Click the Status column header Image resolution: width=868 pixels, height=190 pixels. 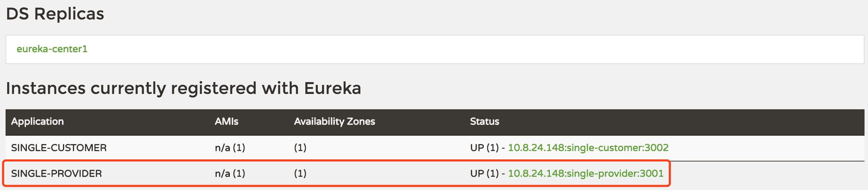(x=484, y=121)
